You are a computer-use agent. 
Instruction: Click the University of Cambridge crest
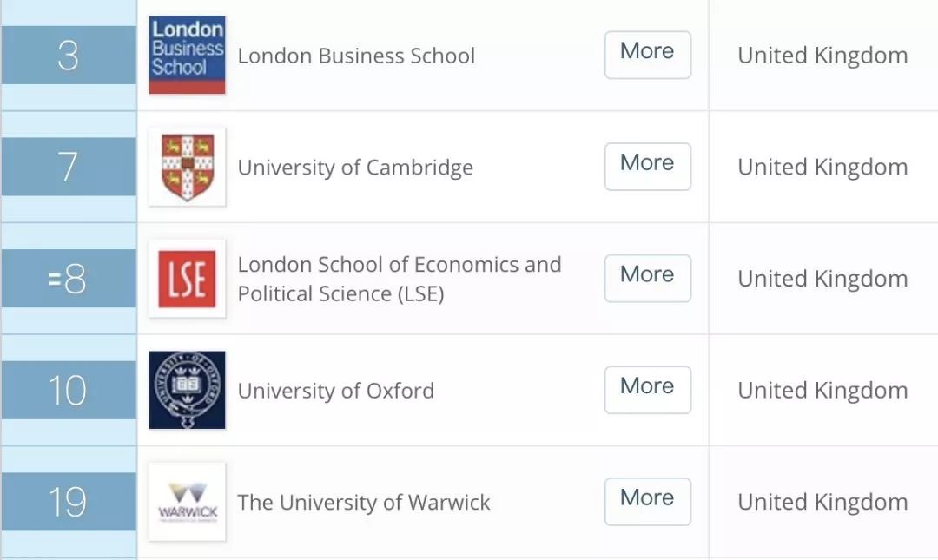click(x=187, y=167)
